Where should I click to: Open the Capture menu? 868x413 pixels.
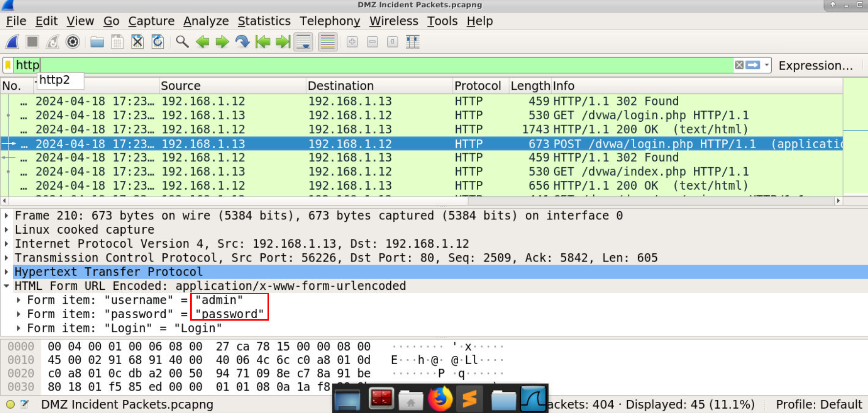(152, 21)
